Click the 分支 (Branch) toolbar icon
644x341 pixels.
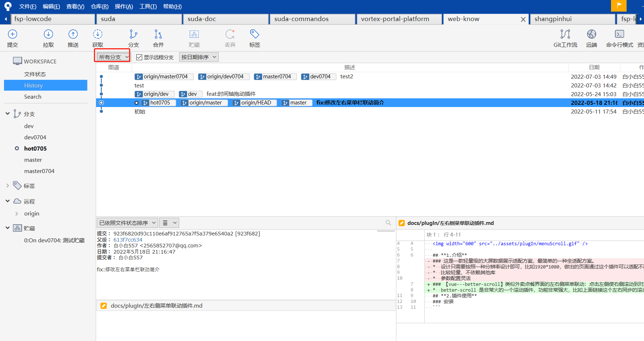[133, 34]
